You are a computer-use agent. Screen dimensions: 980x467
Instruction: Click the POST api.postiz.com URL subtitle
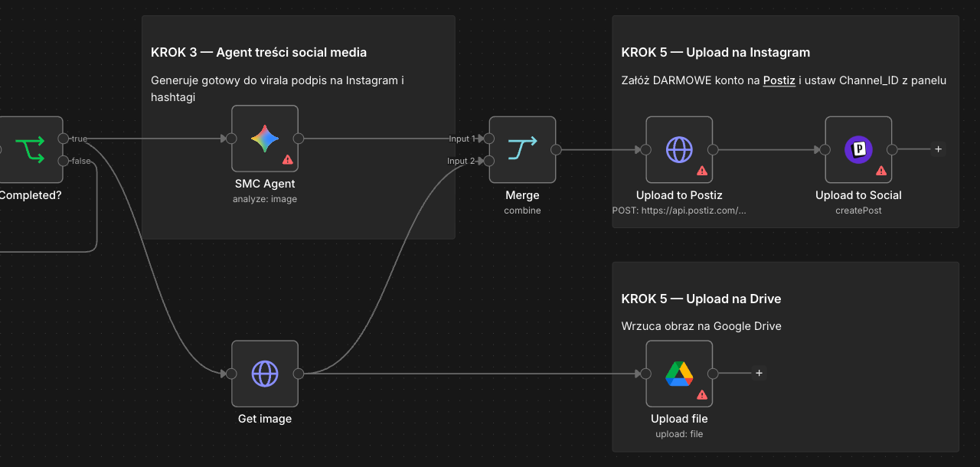coord(679,210)
